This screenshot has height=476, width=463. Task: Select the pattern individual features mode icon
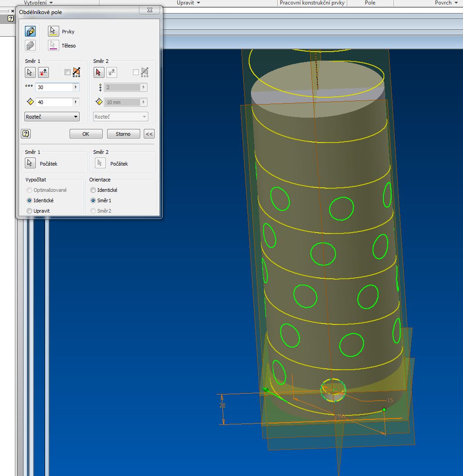point(30,31)
